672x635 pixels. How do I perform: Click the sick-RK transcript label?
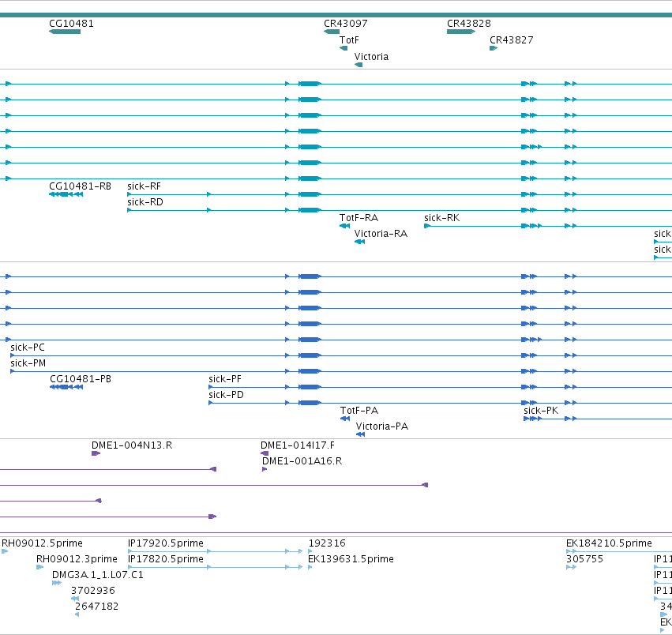pos(442,218)
